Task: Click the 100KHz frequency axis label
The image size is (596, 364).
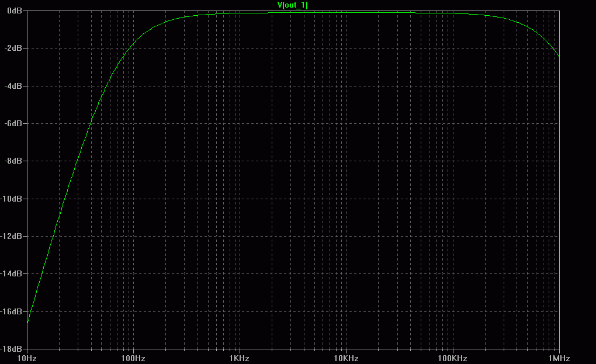Action: point(452,358)
